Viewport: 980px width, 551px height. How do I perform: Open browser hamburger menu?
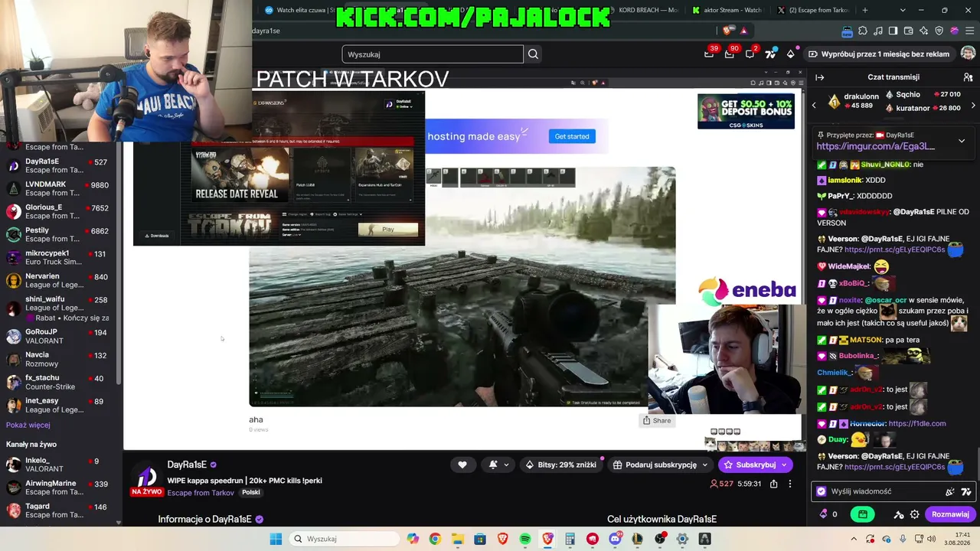[969, 31]
